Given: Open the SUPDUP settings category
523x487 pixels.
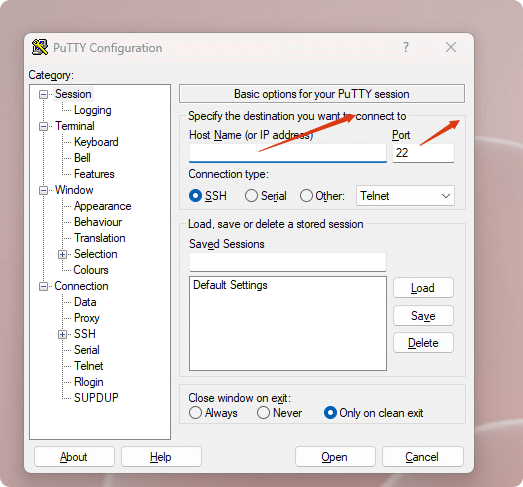Looking at the screenshot, I should [x=96, y=398].
